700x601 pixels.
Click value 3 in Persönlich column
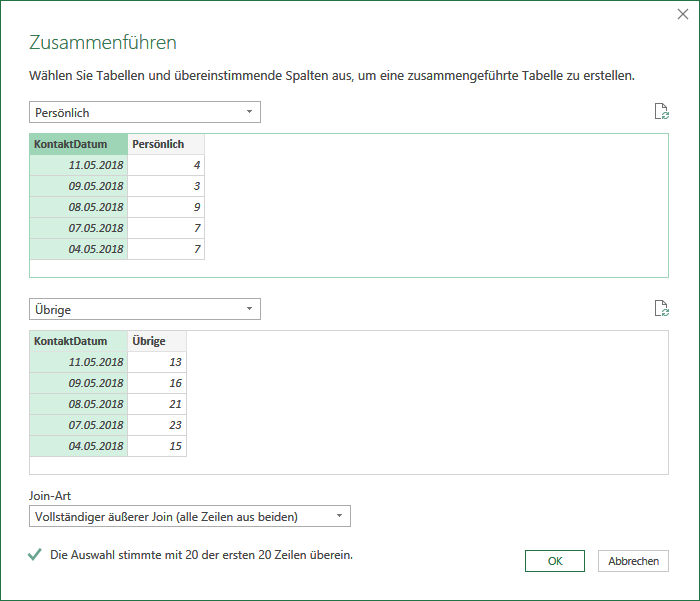point(166,186)
